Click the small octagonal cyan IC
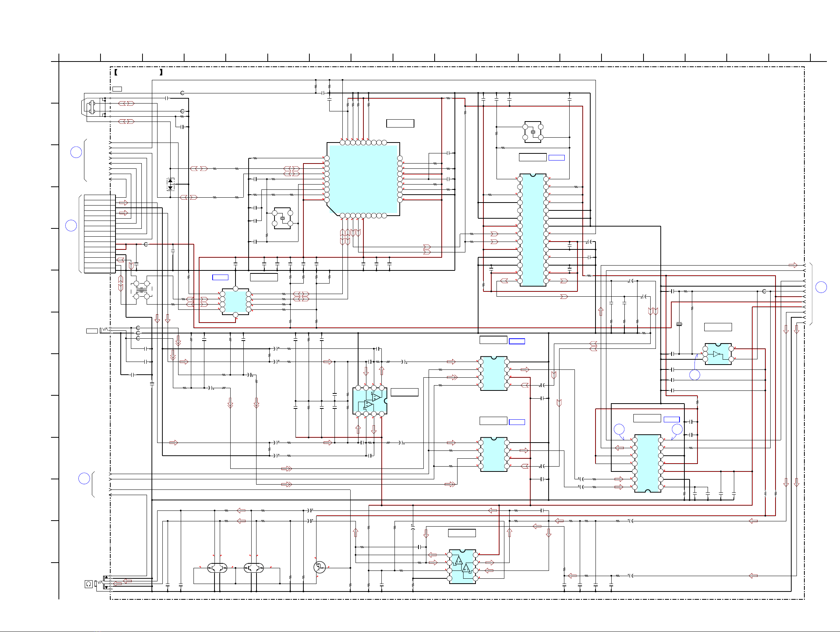Viewport: 840px width, 632px height. pos(235,302)
